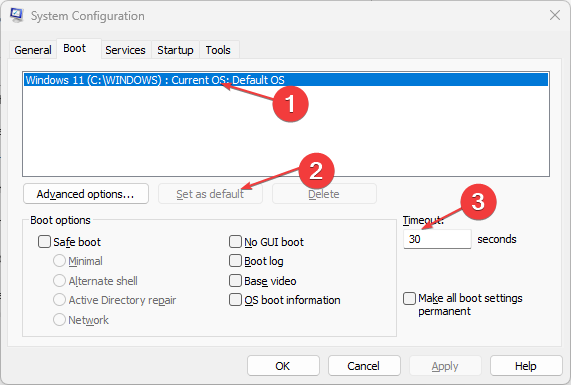Enable the Boot log checkbox
This screenshot has height=385, width=571.
[235, 261]
